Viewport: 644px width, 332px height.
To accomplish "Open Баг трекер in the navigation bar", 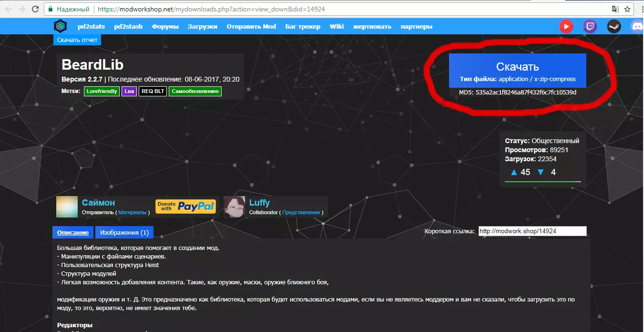I will (303, 26).
